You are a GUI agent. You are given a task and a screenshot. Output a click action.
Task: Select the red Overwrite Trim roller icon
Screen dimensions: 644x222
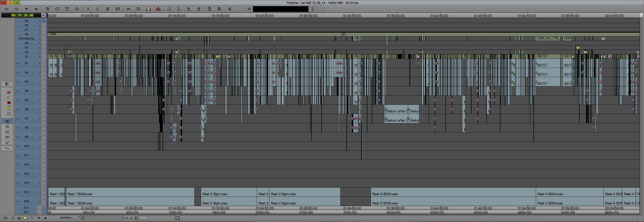coord(9,103)
